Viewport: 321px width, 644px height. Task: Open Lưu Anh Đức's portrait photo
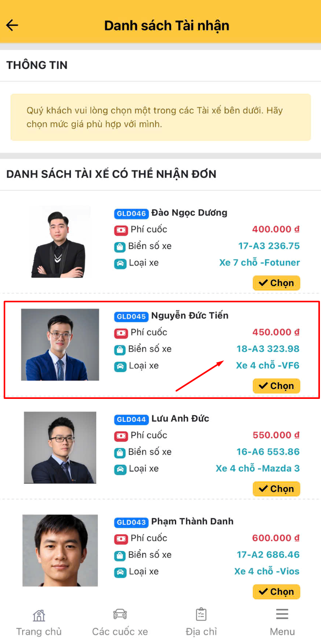[60, 448]
